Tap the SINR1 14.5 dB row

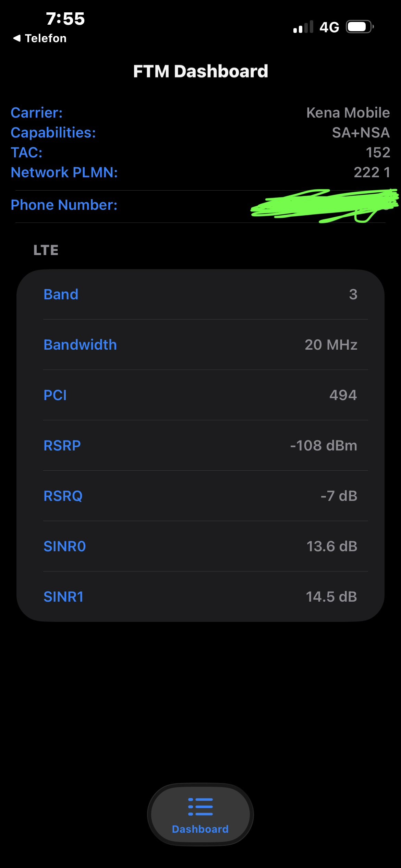coord(200,597)
